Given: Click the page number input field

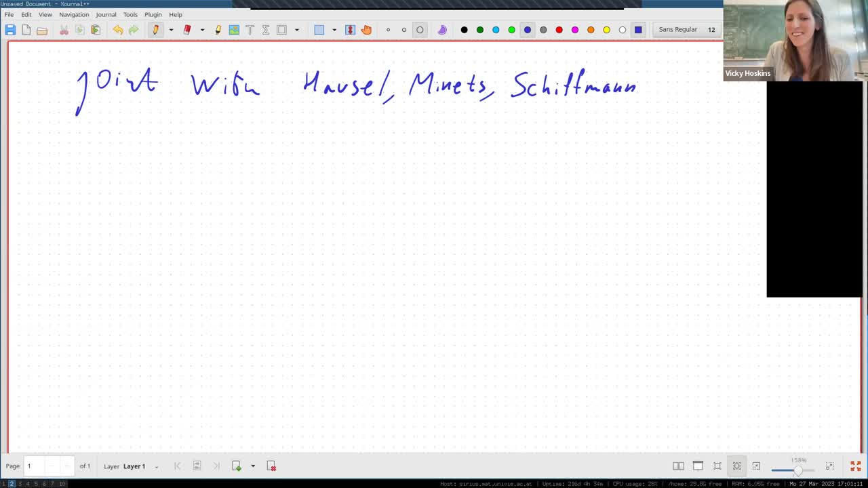Looking at the screenshot, I should tap(49, 466).
